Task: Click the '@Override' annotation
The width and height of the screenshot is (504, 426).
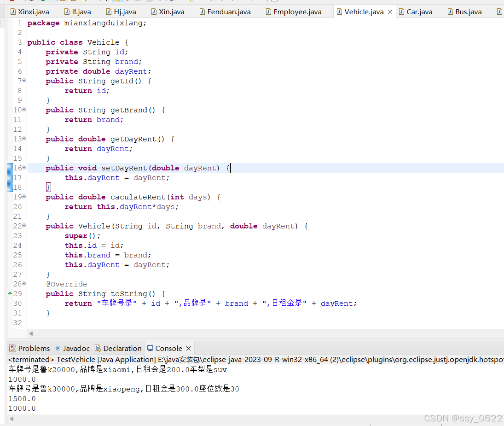Action: click(x=67, y=284)
